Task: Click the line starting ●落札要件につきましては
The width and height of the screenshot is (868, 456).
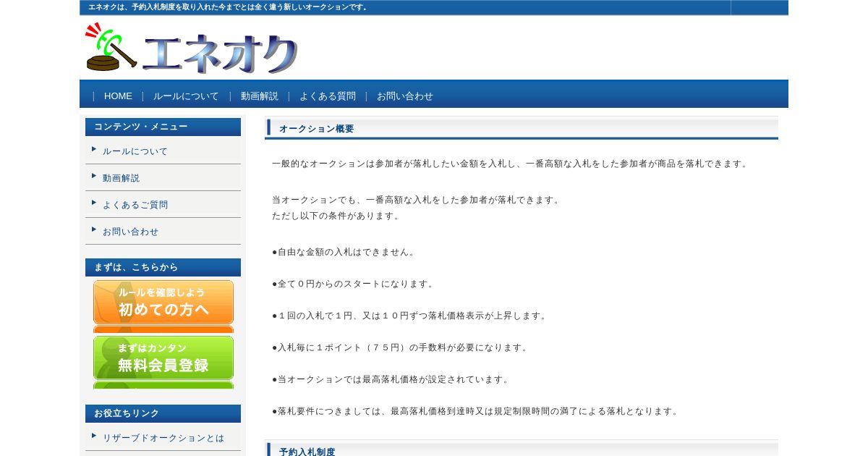Action: point(477,411)
